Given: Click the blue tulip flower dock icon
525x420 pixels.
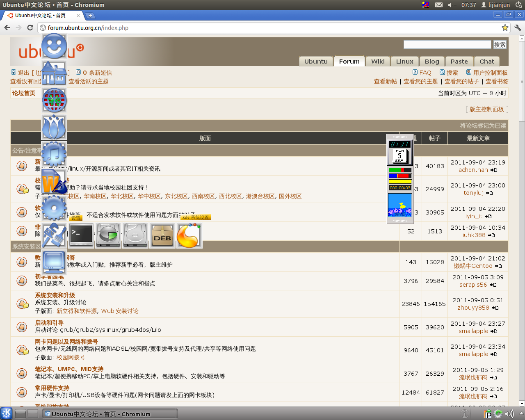Looking at the screenshot, I should 54,128.
